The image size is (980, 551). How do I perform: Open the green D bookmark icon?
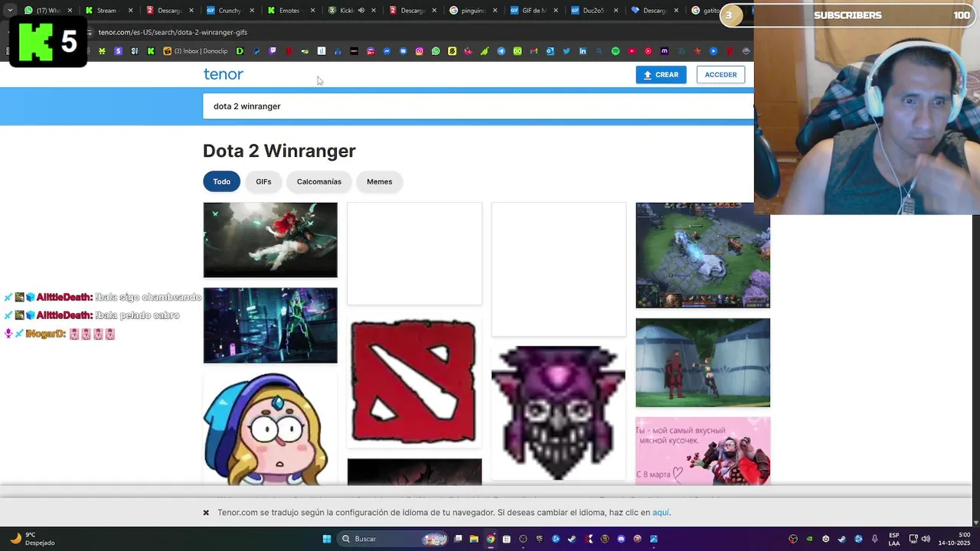click(x=240, y=51)
